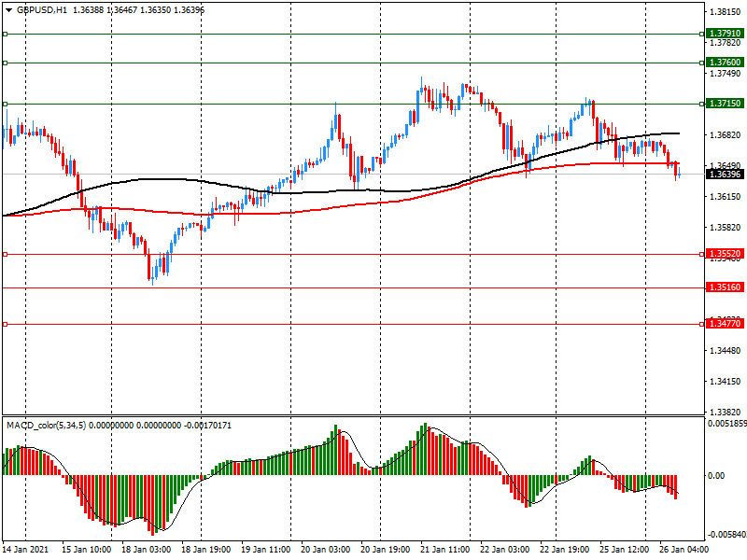The width and height of the screenshot is (747, 560).
Task: Click the 1.36820 price scale value
Action: point(726,135)
